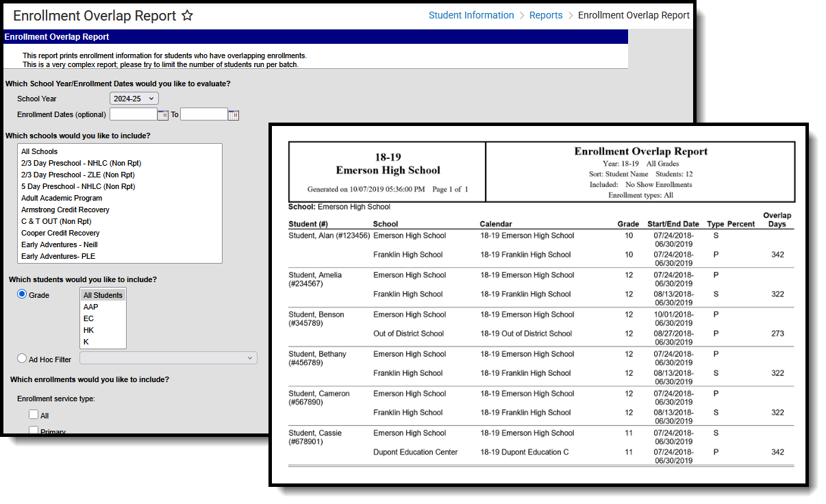Viewport: 826px width, 504px height.
Task: Check the All enrollment service type box
Action: (x=34, y=415)
